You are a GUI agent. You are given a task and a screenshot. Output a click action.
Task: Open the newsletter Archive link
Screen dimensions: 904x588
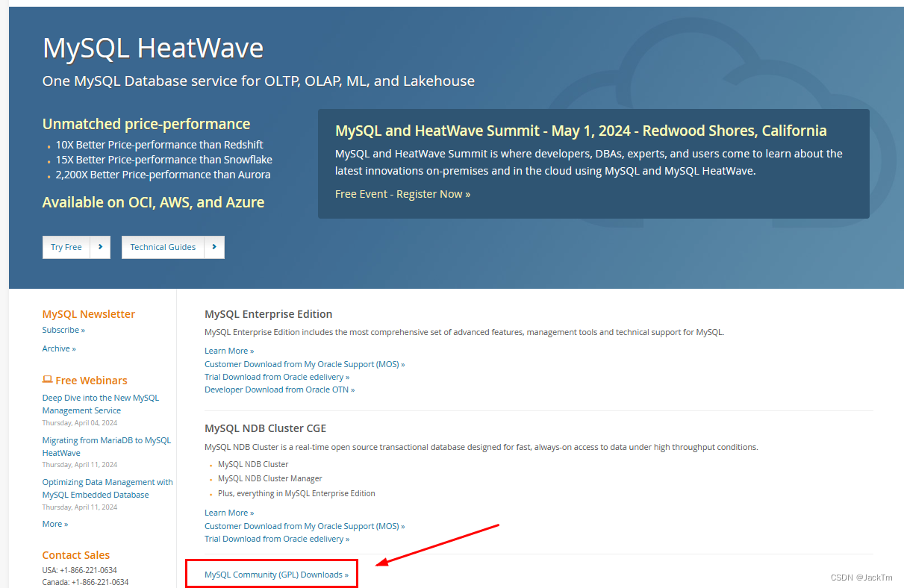[x=59, y=348]
